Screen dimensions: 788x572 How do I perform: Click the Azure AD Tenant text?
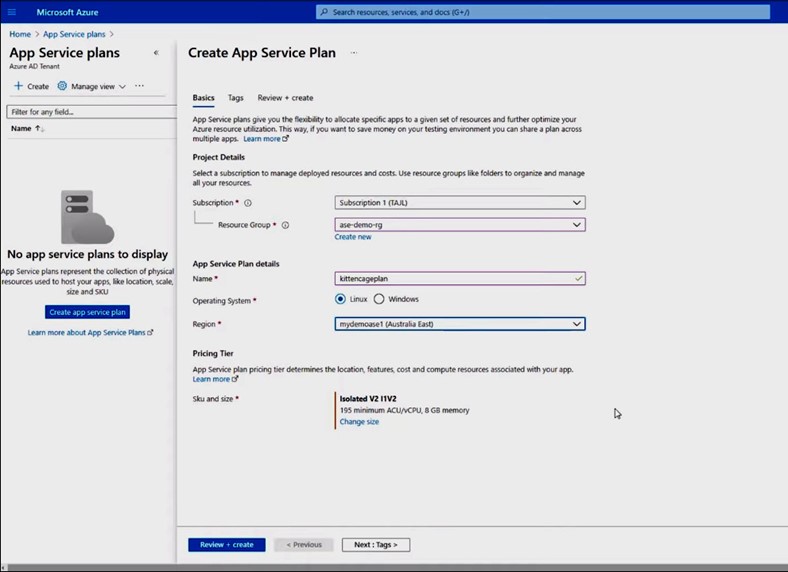click(x=34, y=66)
